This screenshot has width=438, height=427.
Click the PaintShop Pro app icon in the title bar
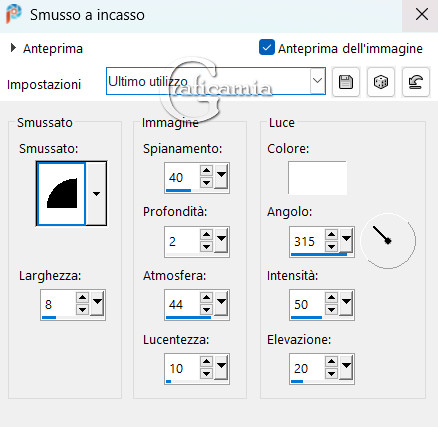[x=13, y=14]
